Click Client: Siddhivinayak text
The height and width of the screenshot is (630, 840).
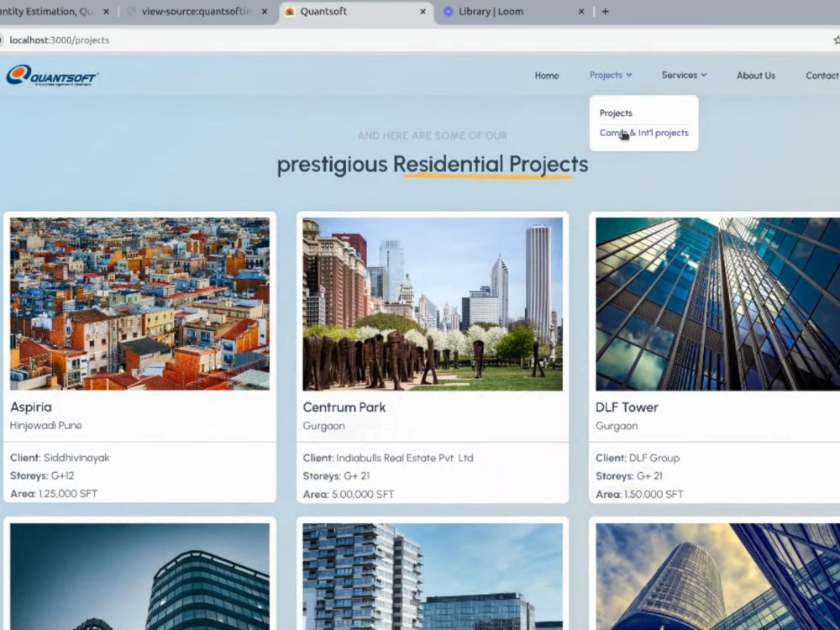coord(60,458)
